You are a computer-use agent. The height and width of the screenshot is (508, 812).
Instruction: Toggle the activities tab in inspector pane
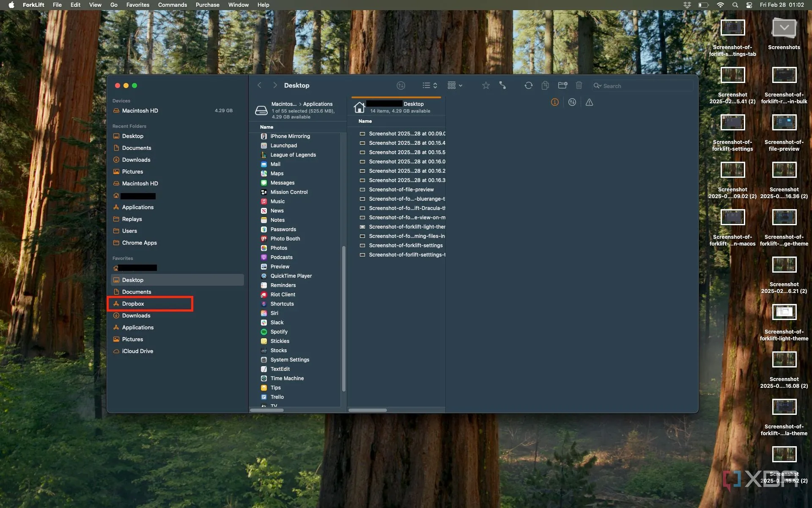(572, 102)
